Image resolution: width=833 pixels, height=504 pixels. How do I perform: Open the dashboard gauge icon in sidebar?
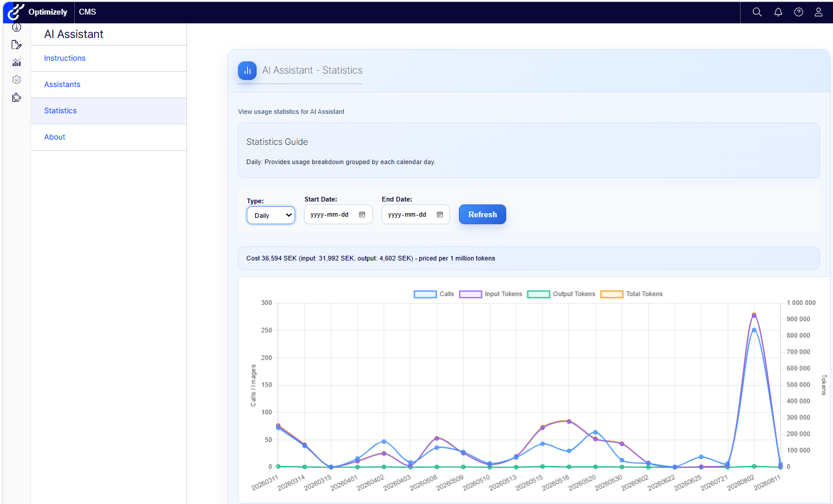(x=16, y=27)
